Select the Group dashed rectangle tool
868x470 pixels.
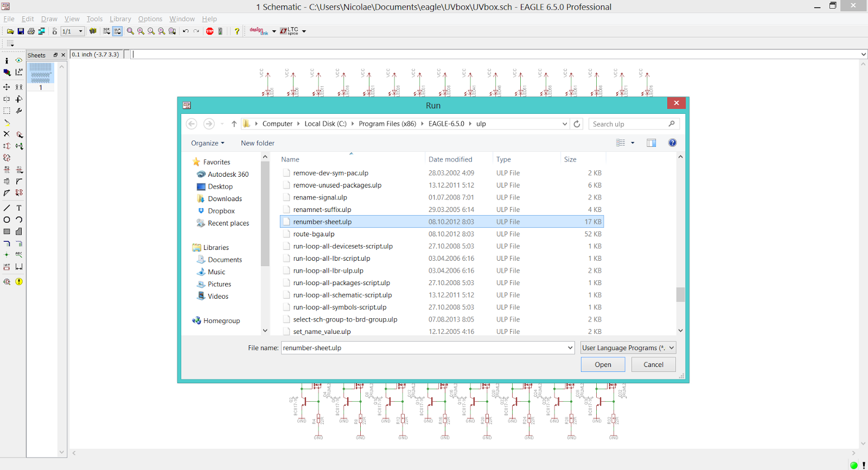point(7,111)
